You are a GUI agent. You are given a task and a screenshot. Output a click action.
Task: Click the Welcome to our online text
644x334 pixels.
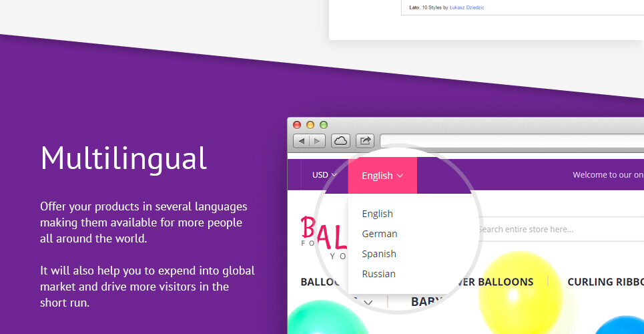pos(608,175)
